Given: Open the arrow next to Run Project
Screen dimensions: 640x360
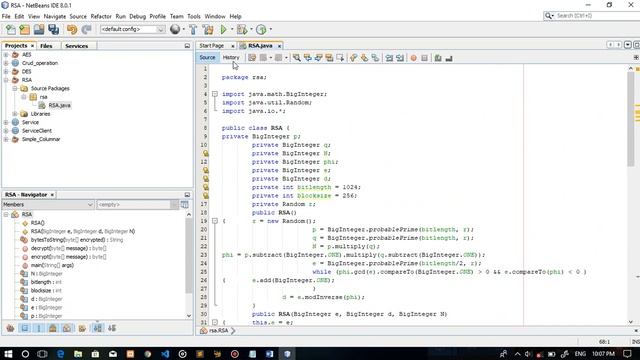Looking at the screenshot, I should coord(232,29).
